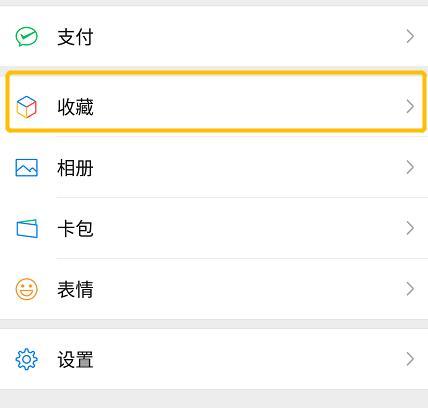Screen dimensions: 428x408
Task: Tap the blue photo Album icon
Action: pyautogui.click(x=27, y=167)
